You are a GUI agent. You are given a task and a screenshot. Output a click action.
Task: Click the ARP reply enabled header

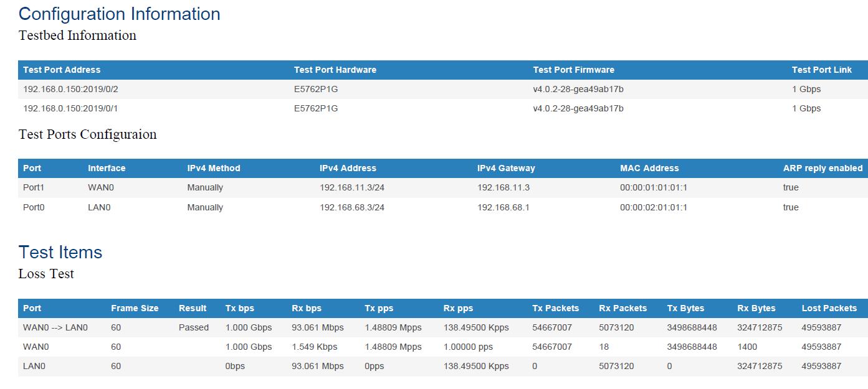[823, 168]
